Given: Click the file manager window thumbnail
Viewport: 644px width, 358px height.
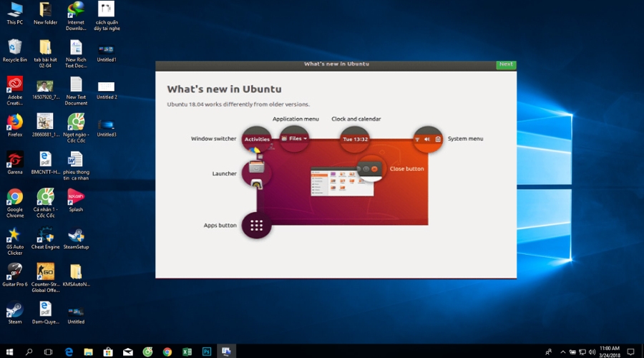Looking at the screenshot, I should [335, 183].
